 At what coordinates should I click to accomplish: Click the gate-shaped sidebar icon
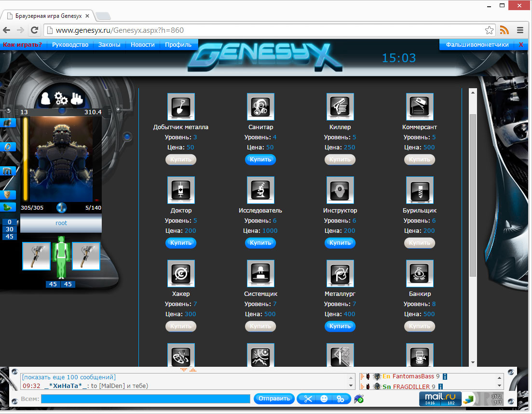(x=8, y=171)
